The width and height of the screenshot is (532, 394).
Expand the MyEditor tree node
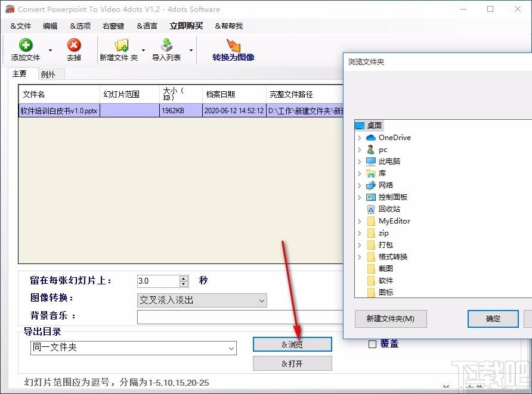coord(359,221)
